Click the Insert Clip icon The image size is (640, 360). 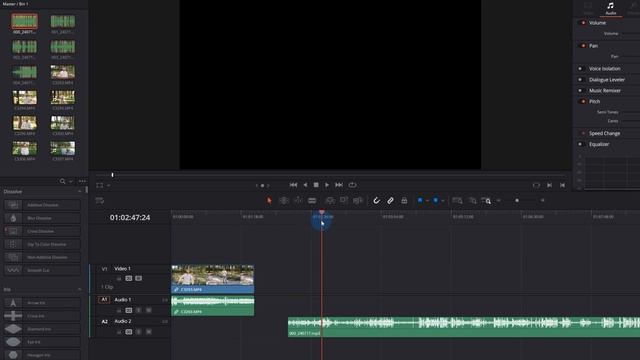pos(330,200)
